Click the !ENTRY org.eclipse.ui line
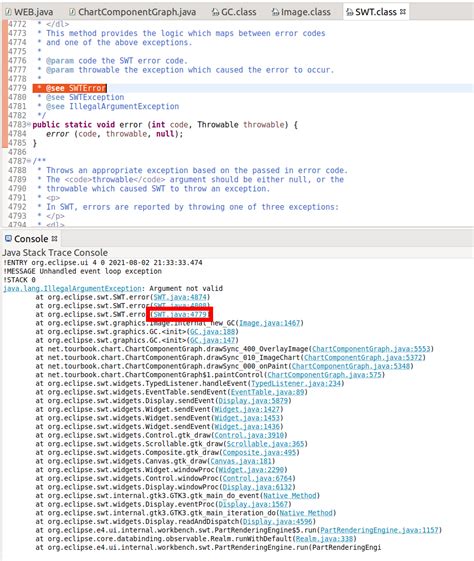The height and width of the screenshot is (561, 474). tap(103, 263)
